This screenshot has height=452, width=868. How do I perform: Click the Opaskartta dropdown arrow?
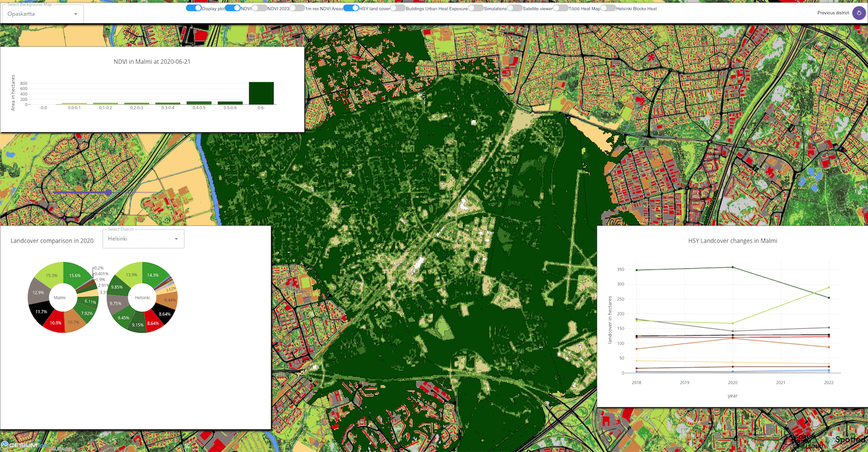tap(76, 13)
